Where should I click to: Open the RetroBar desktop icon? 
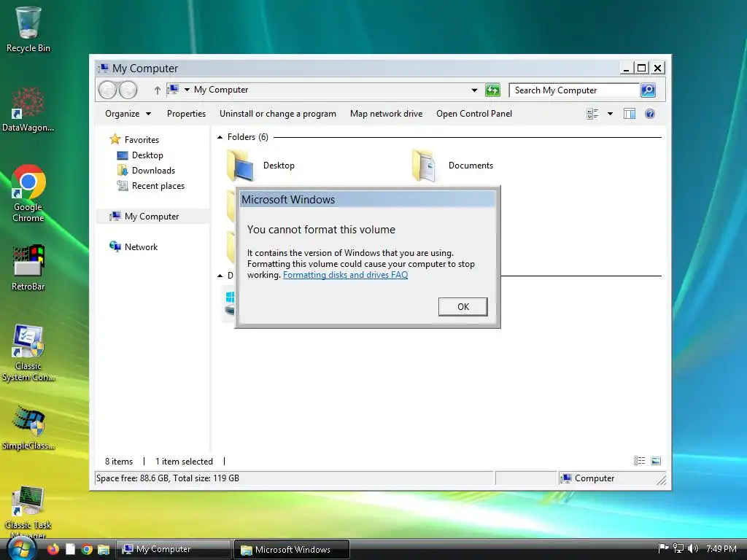tap(28, 267)
